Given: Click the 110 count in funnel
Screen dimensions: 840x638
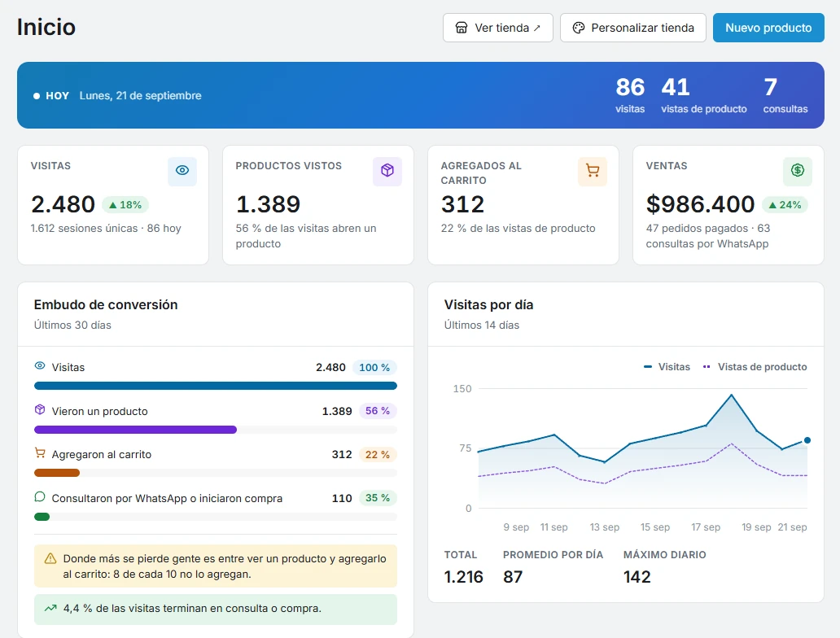Looking at the screenshot, I should [342, 498].
